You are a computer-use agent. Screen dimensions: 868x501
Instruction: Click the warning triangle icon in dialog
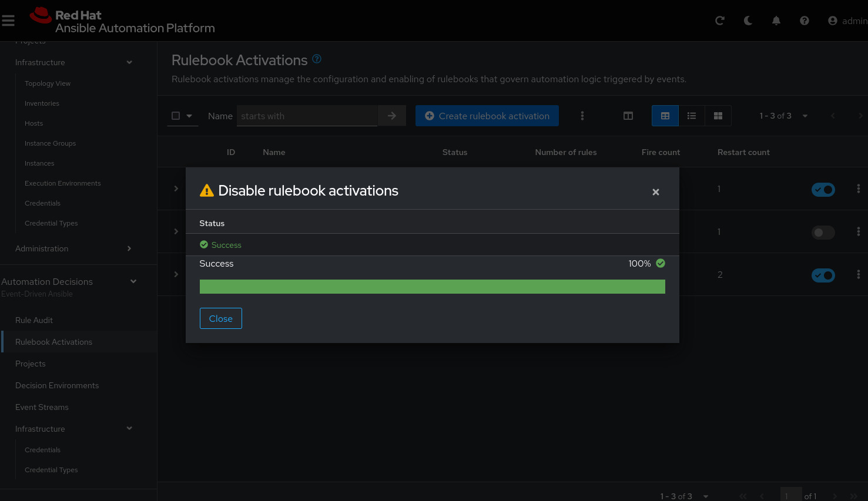point(207,190)
